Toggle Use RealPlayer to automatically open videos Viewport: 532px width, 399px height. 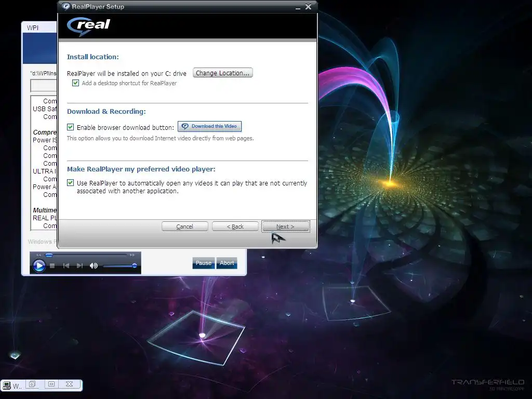point(70,182)
